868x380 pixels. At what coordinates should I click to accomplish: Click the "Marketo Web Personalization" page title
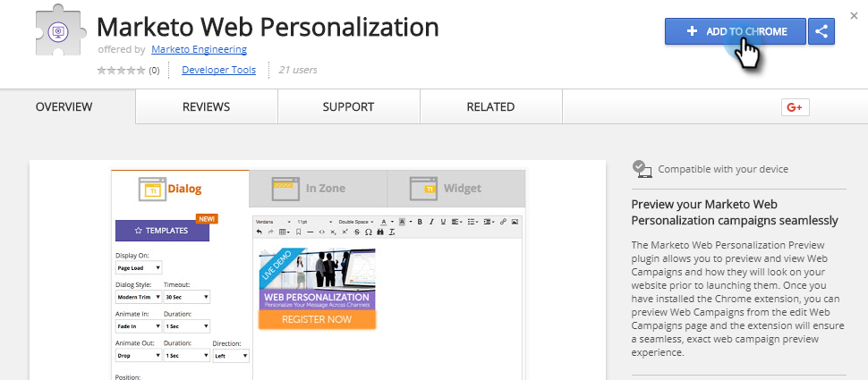tap(268, 27)
